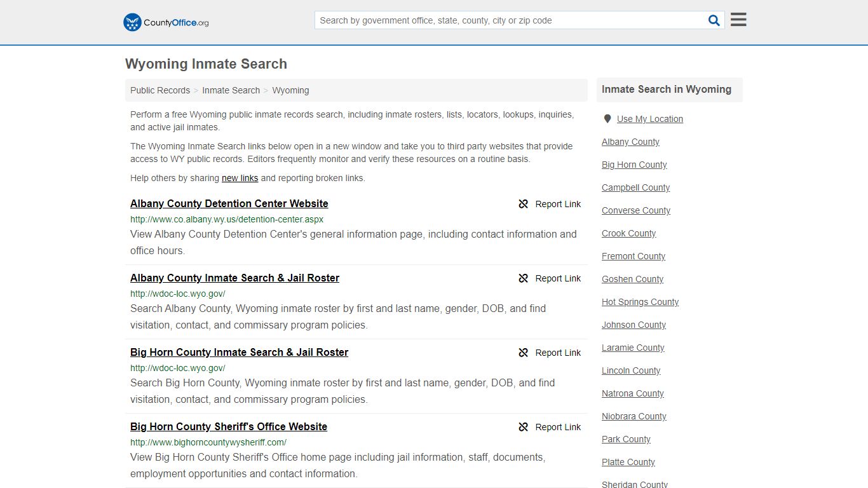Go to Inmate Search breadcrumb
The image size is (868, 488).
(x=231, y=90)
